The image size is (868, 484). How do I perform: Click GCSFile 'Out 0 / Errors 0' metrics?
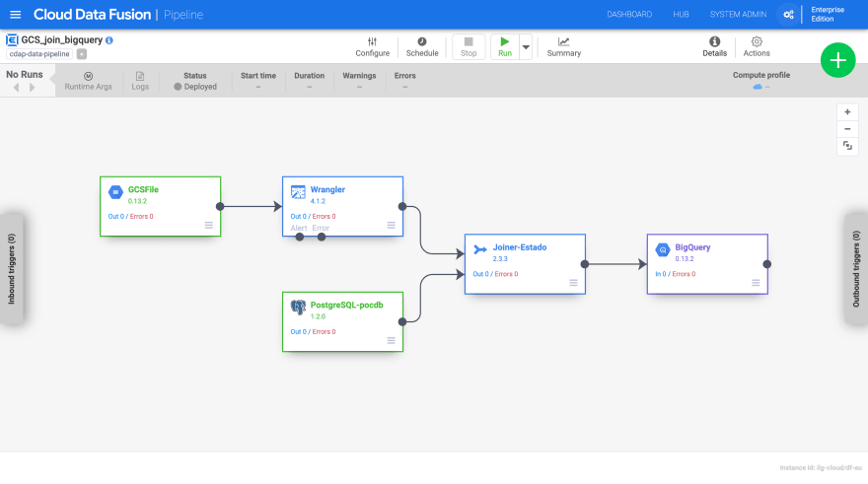pyautogui.click(x=130, y=216)
